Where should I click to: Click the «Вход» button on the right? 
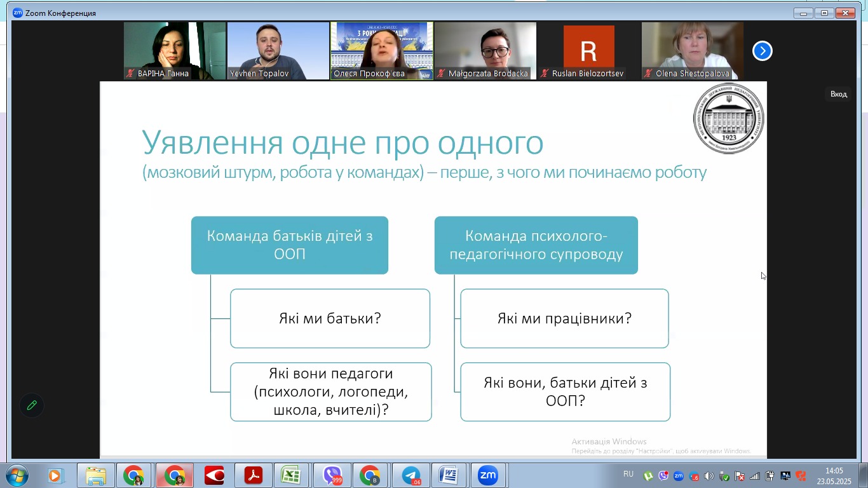(838, 94)
